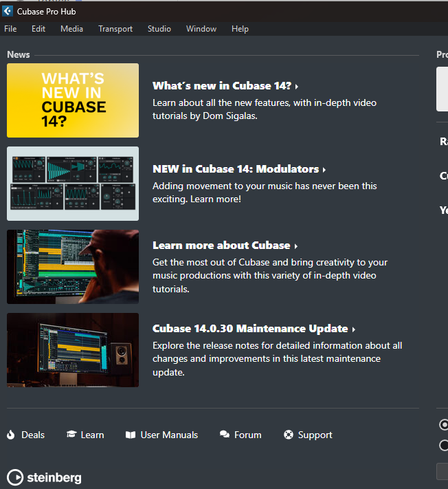448x489 pixels.
Task: Click arrow after 'Learn more about Cubase'
Action: (295, 246)
